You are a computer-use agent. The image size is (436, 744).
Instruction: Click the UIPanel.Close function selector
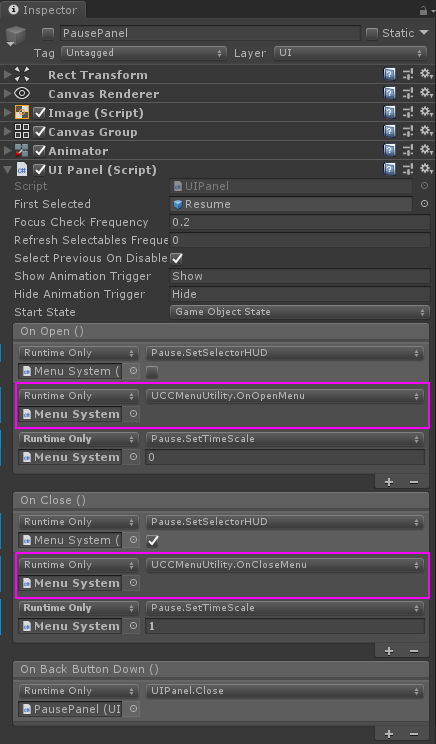pos(285,691)
